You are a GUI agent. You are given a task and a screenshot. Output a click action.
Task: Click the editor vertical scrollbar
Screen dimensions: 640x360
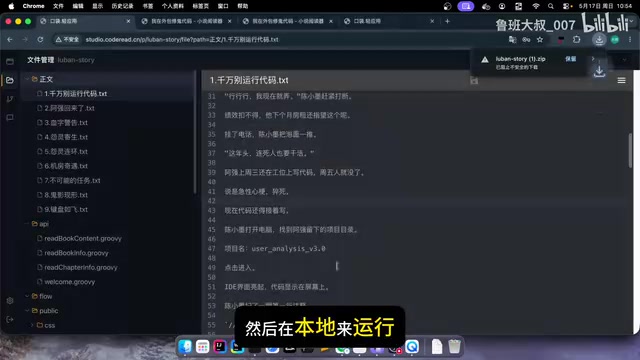(630, 150)
